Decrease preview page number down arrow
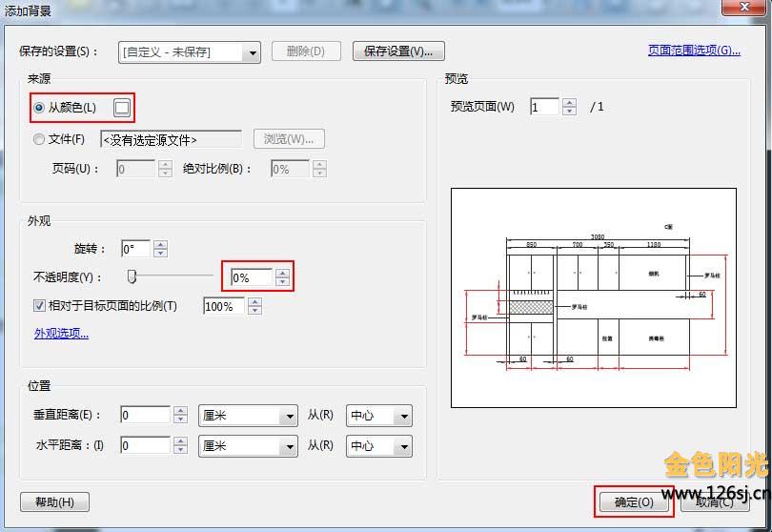 [570, 111]
